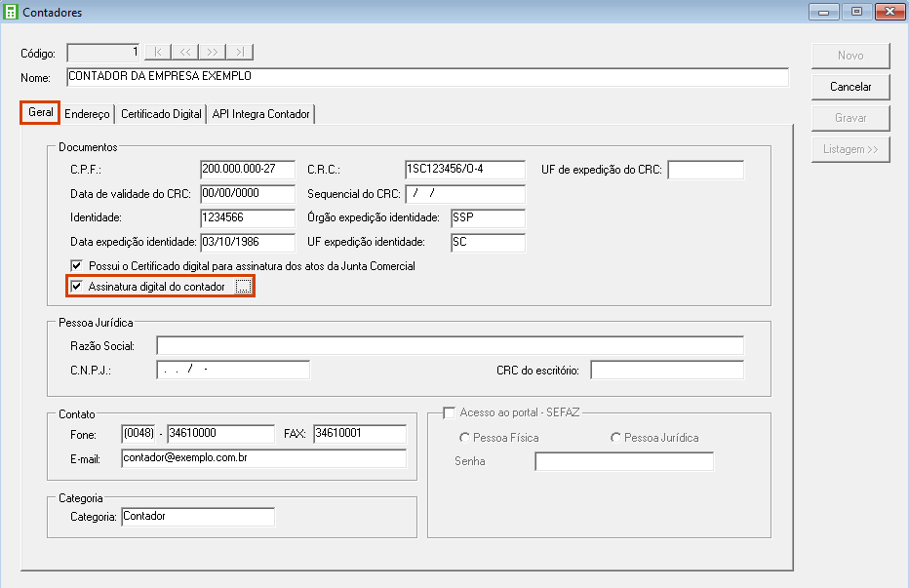Click the Contato group label
Screen dimensions: 909x588
tap(76, 414)
